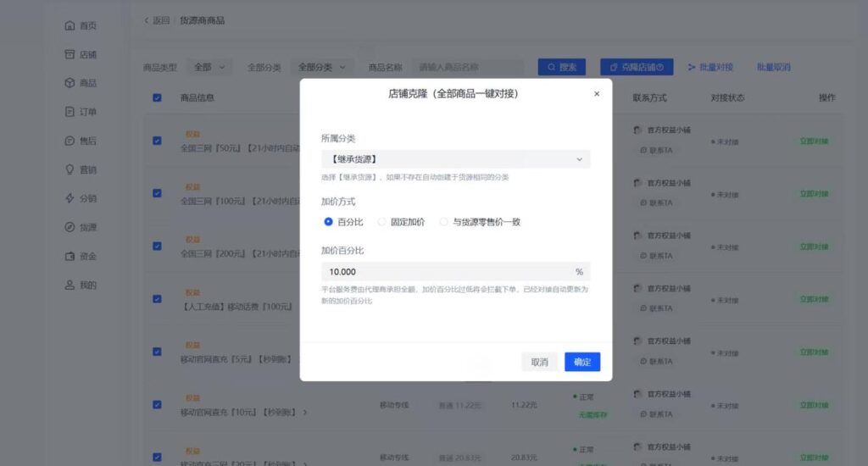Click the 返回 back arrow
This screenshot has height=466, width=868.
[146, 20]
